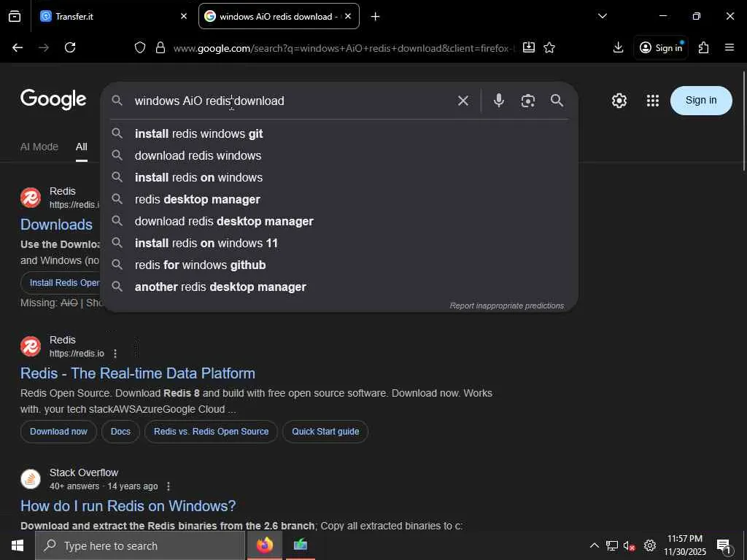Viewport: 747px width, 560px height.
Task: Close the Transfer.it tab
Action: (184, 16)
